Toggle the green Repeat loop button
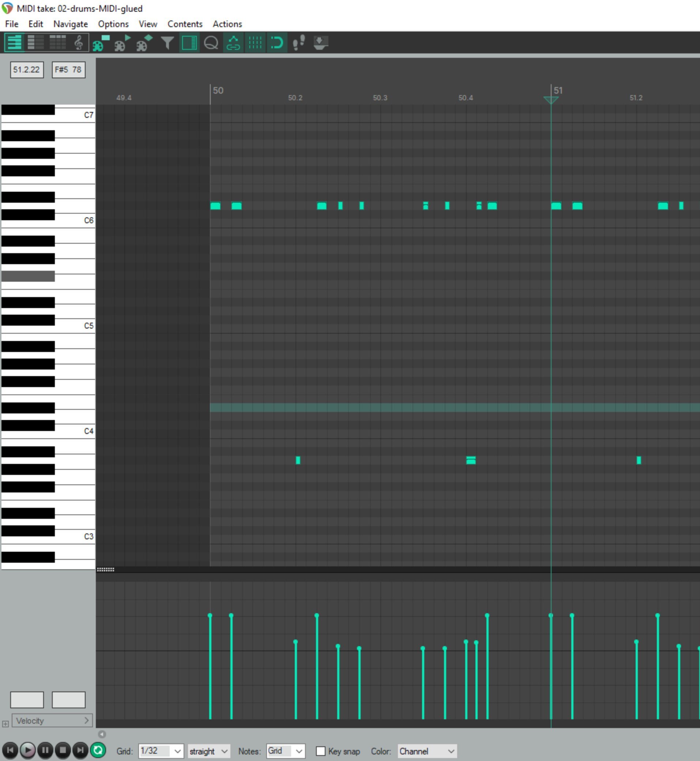Image resolution: width=700 pixels, height=761 pixels. click(x=98, y=750)
